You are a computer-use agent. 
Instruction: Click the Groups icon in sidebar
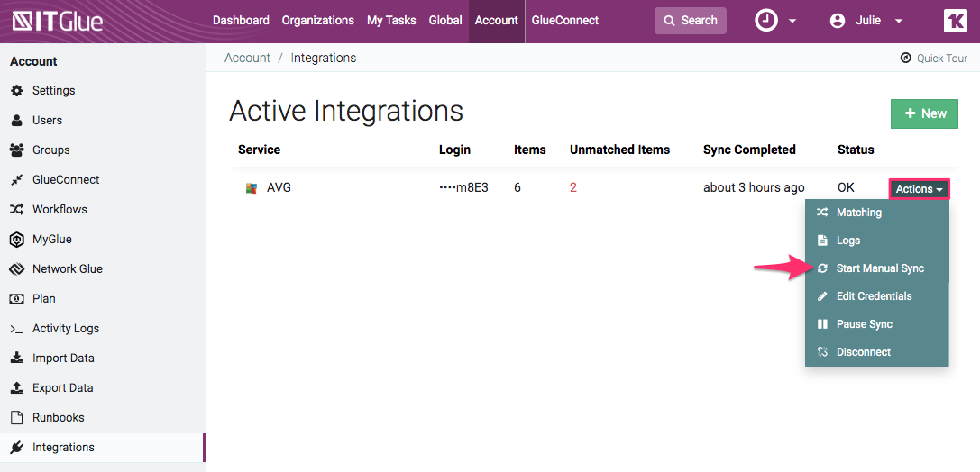pos(17,150)
